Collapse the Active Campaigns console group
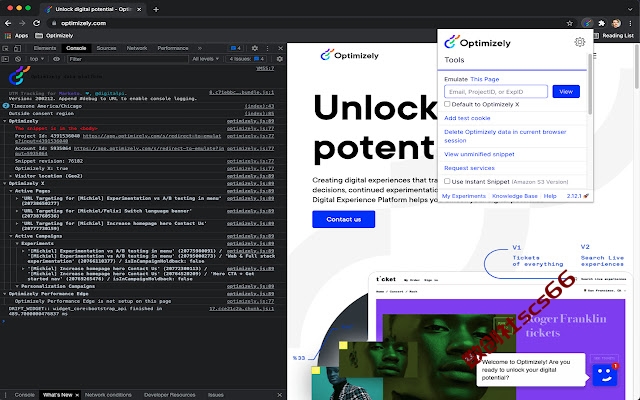 click(11, 236)
